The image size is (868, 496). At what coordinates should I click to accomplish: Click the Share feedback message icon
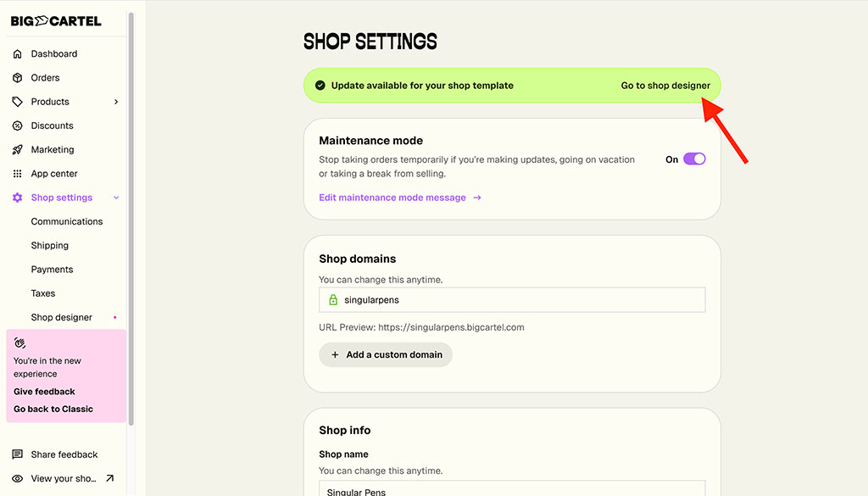pos(18,454)
